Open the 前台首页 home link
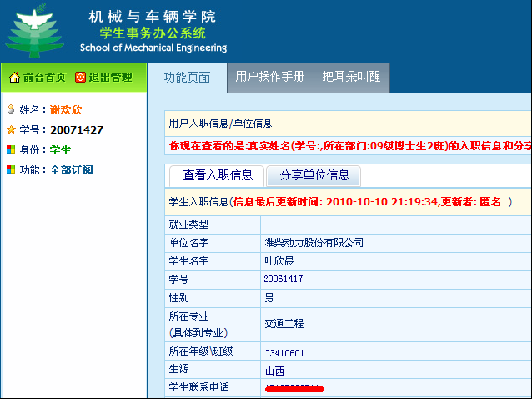 (x=44, y=78)
